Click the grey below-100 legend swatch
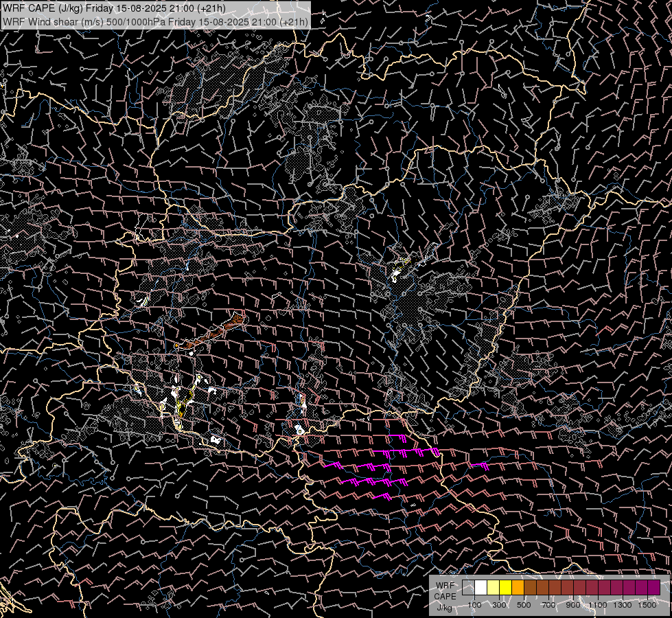Image resolution: width=672 pixels, height=618 pixels. 468,587
